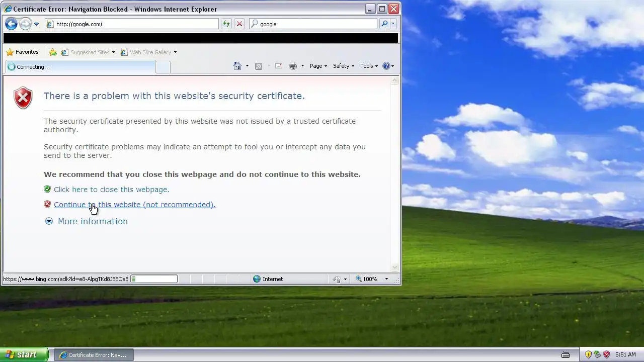This screenshot has width=644, height=362.
Task: Expand the 'More information' section
Action: coord(86,221)
